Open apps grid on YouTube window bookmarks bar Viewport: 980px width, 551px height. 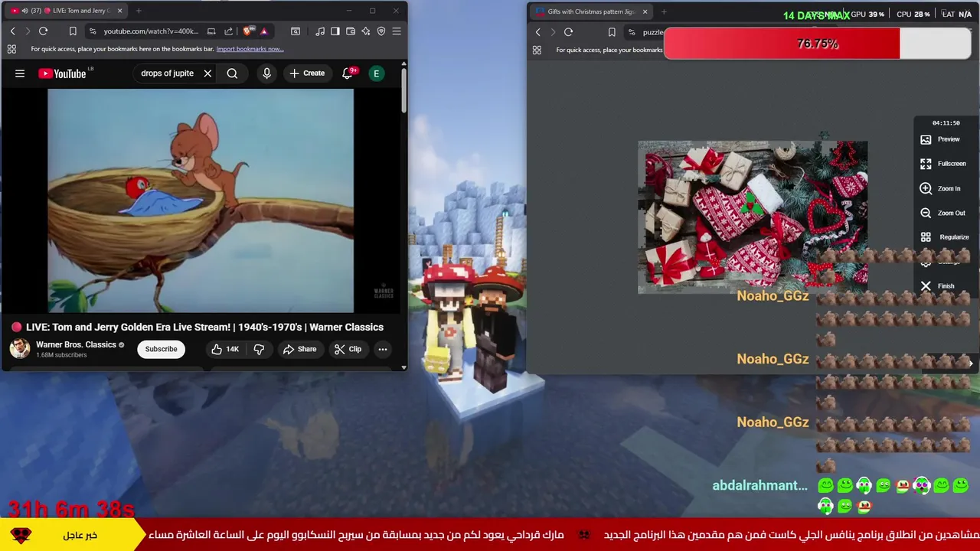(x=11, y=49)
